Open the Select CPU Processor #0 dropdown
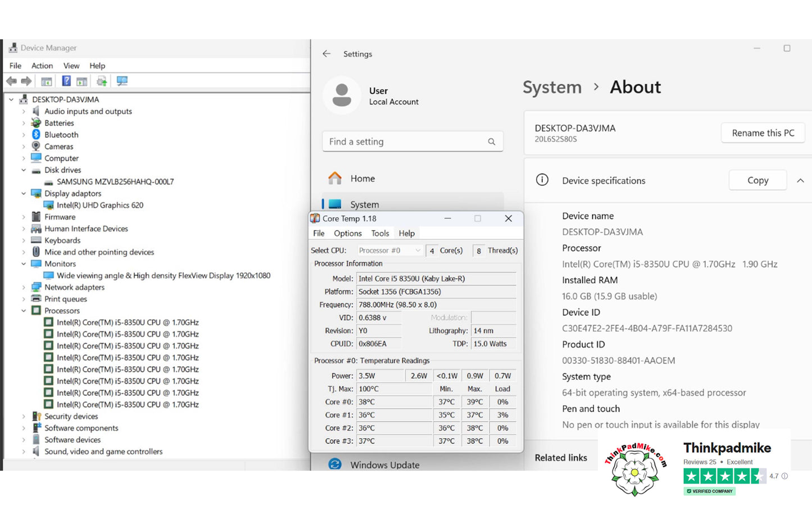Screen dimensions: 812x510 [389, 251]
